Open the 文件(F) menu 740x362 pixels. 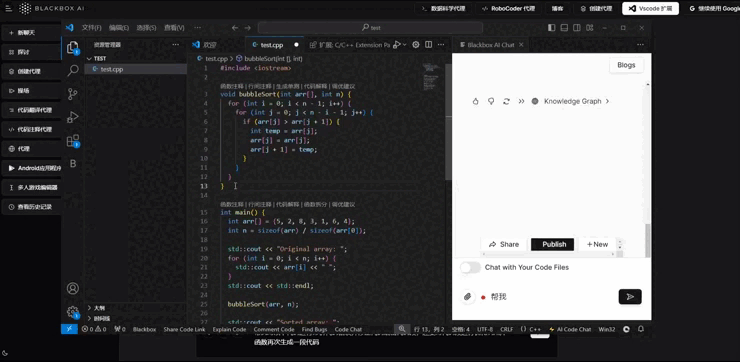point(92,28)
